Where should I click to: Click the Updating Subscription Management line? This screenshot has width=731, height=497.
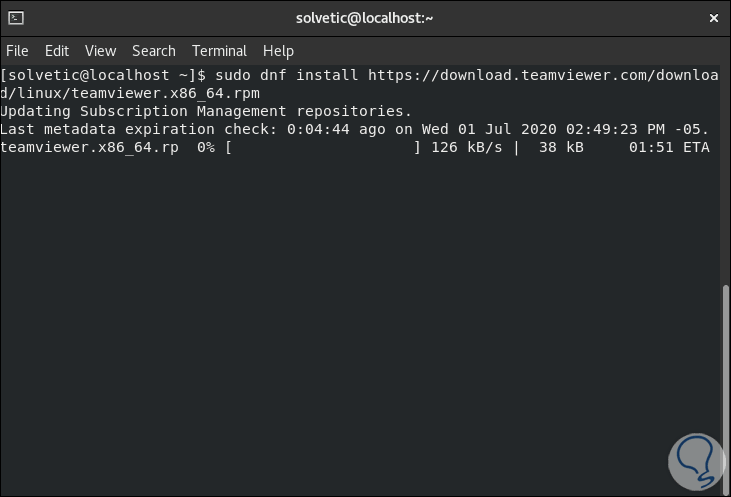pos(206,111)
